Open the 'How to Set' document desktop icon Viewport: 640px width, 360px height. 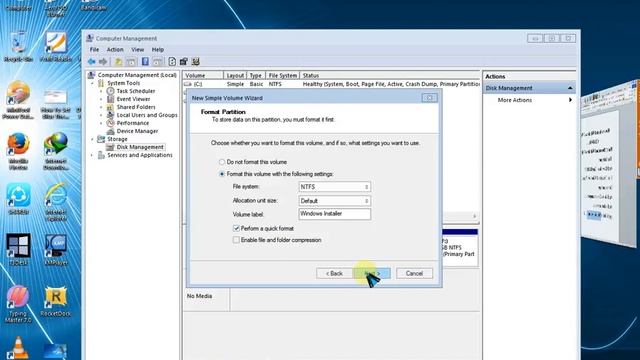[56, 104]
